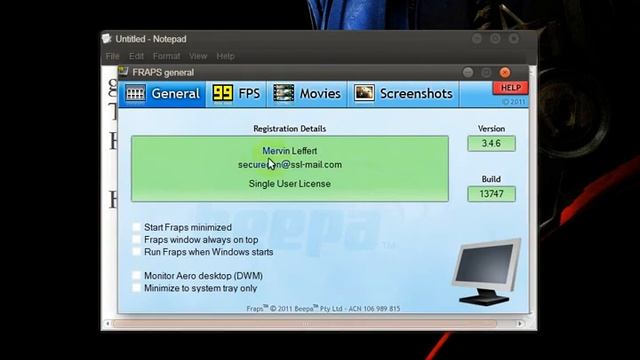Click the yellow 99 FPS counter icon
Image resolution: width=640 pixels, height=360 pixels.
222,93
